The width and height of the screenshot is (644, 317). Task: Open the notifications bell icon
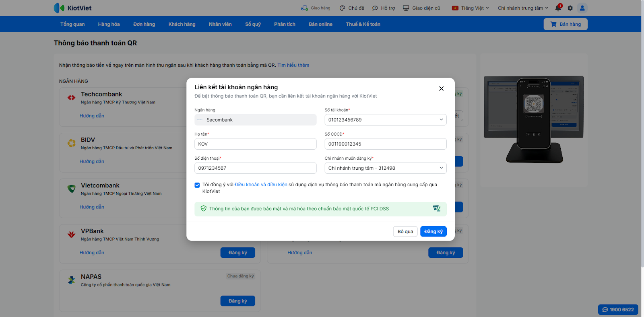tap(558, 8)
